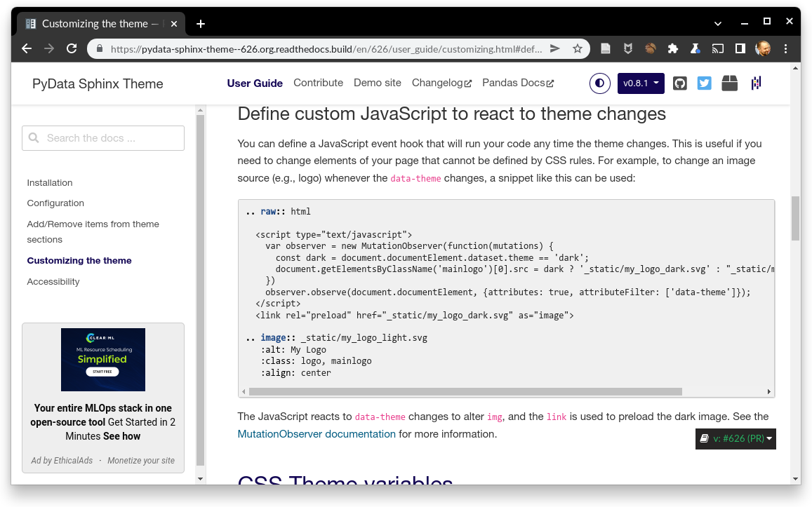The width and height of the screenshot is (812, 507).
Task: Open the Monetize your site link
Action: click(141, 461)
